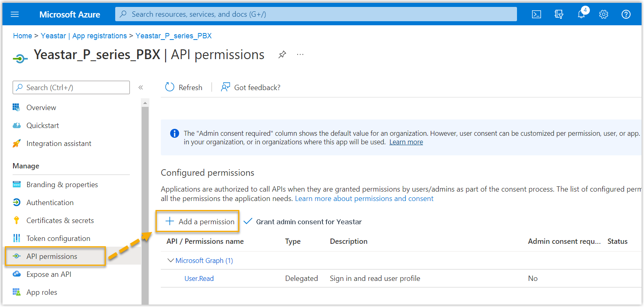
Task: Pin API permissions page to dashboard
Action: click(x=282, y=55)
